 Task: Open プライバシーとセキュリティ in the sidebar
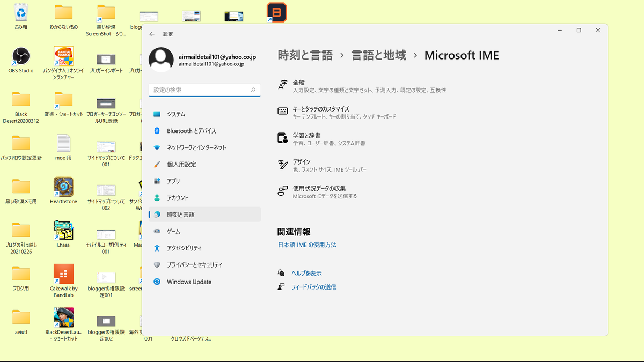coord(204,265)
